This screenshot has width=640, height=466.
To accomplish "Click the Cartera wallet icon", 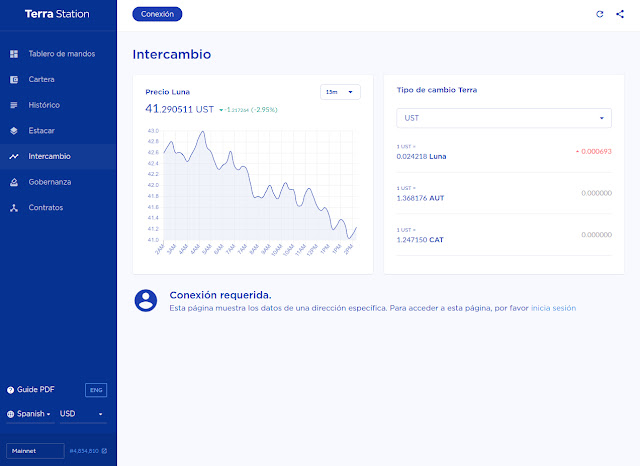I will coord(14,80).
